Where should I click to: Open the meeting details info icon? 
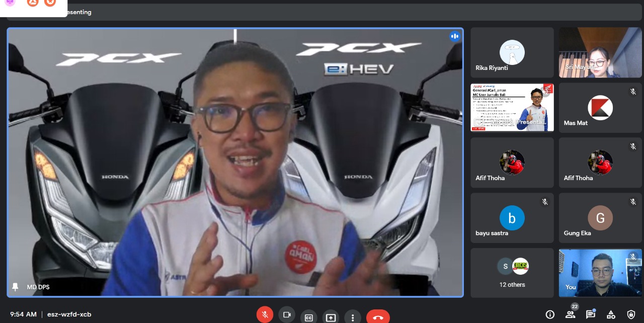click(x=550, y=314)
